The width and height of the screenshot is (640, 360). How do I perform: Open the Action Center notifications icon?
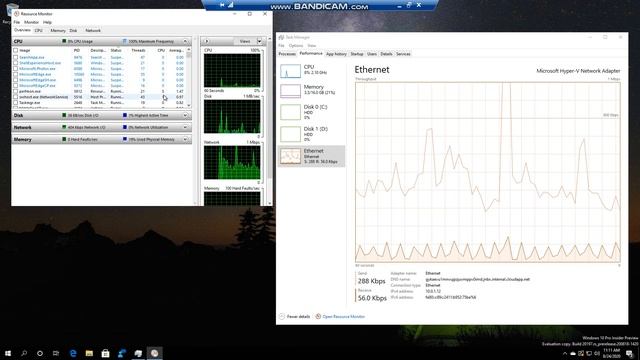tap(629, 353)
